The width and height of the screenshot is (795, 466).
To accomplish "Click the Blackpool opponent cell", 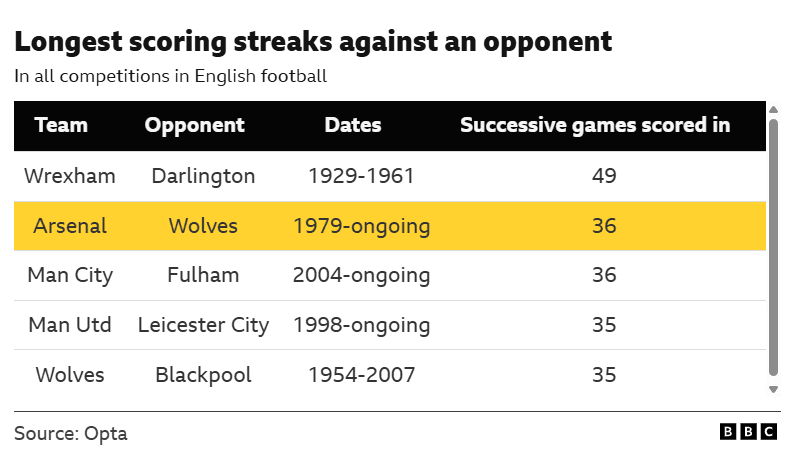I will click(x=203, y=375).
